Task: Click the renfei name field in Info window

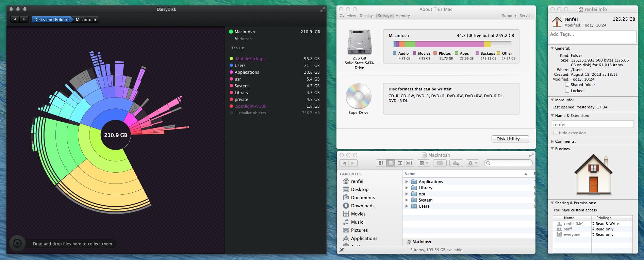Action: point(593,124)
